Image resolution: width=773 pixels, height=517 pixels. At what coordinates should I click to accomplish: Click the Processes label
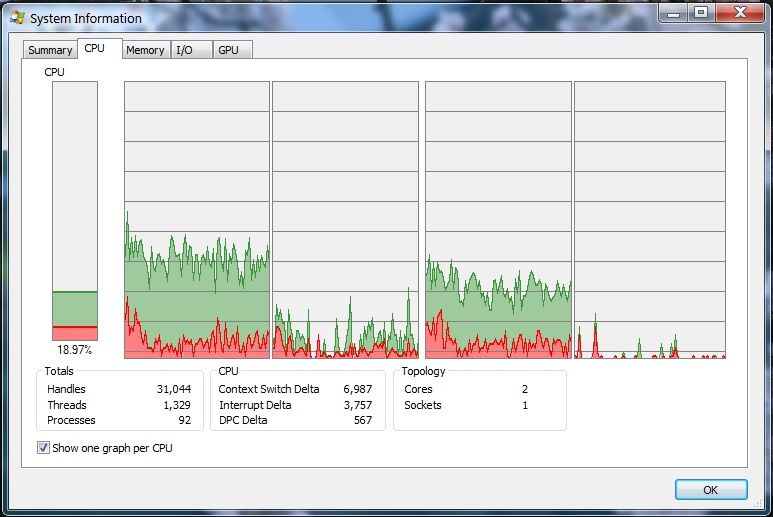click(71, 420)
